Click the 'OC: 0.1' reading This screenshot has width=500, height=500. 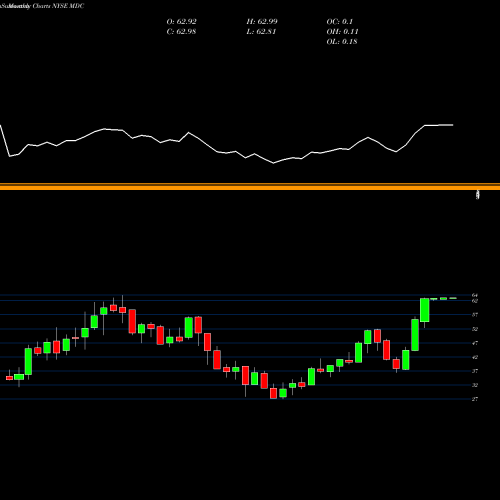(x=339, y=22)
